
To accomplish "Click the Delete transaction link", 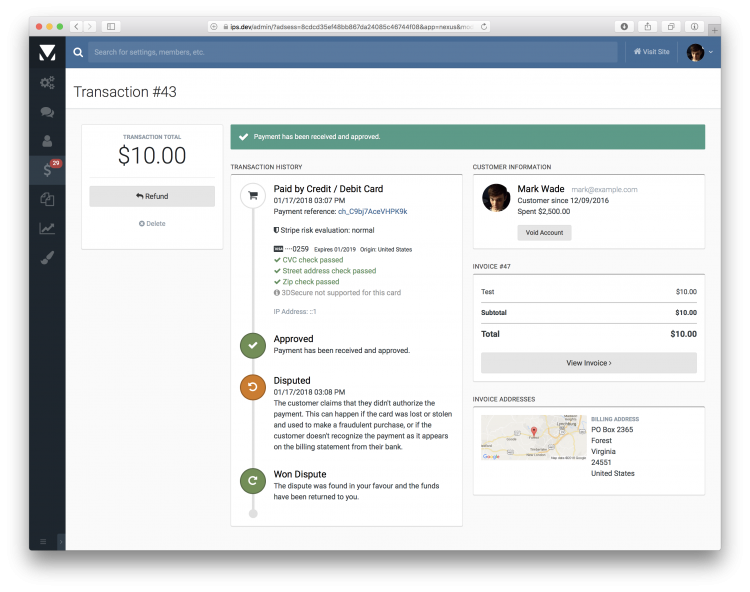I will pos(152,223).
